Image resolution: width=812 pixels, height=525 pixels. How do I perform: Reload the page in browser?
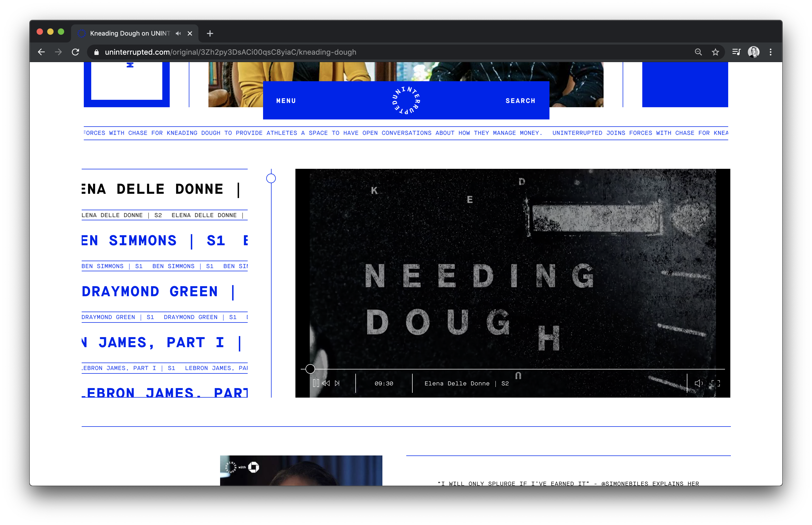75,52
